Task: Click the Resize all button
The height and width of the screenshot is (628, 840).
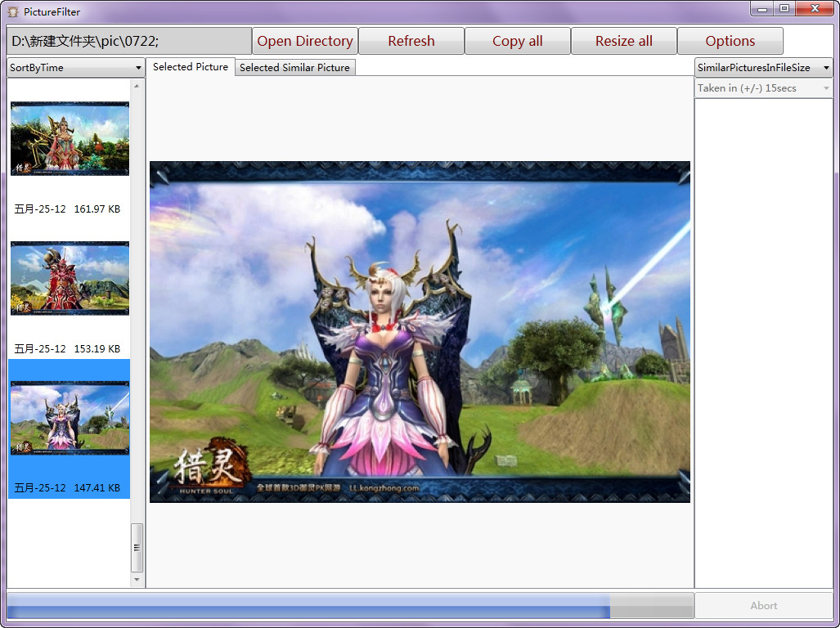Action: tap(623, 41)
